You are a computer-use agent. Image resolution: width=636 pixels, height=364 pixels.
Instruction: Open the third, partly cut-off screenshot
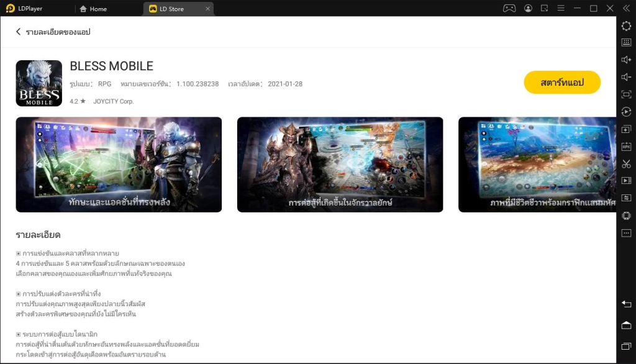(x=537, y=165)
